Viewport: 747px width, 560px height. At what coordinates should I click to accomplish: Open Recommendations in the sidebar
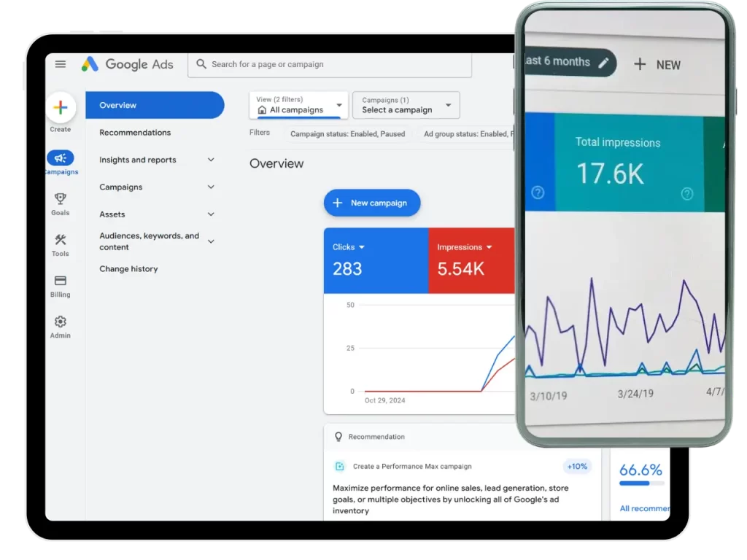coord(135,133)
